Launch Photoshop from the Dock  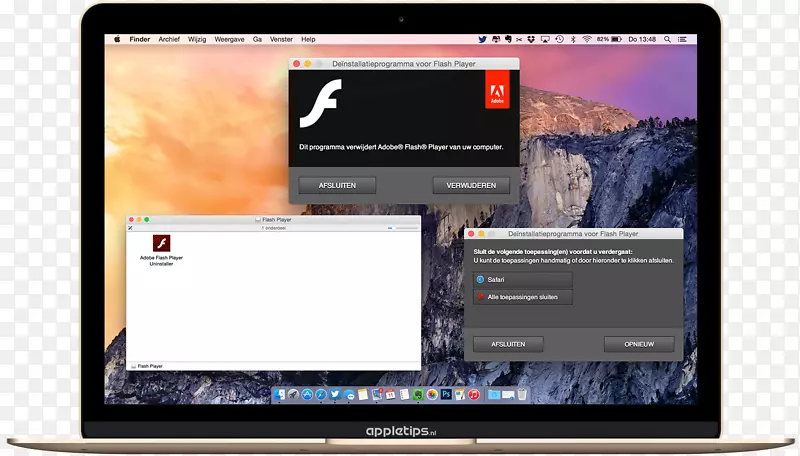tap(446, 394)
